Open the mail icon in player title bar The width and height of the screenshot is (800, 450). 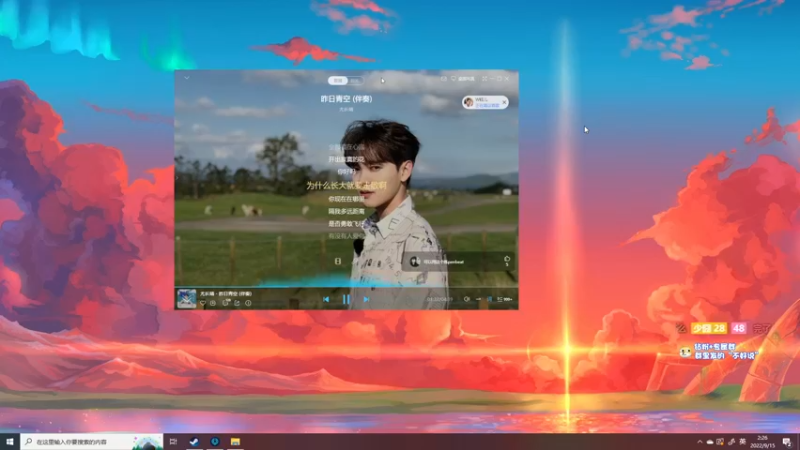(444, 79)
